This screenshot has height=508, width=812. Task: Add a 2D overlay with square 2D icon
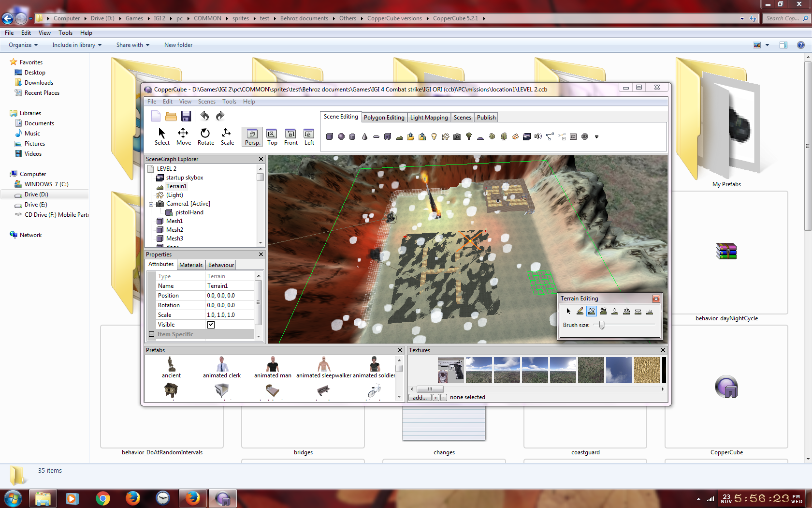coord(573,136)
